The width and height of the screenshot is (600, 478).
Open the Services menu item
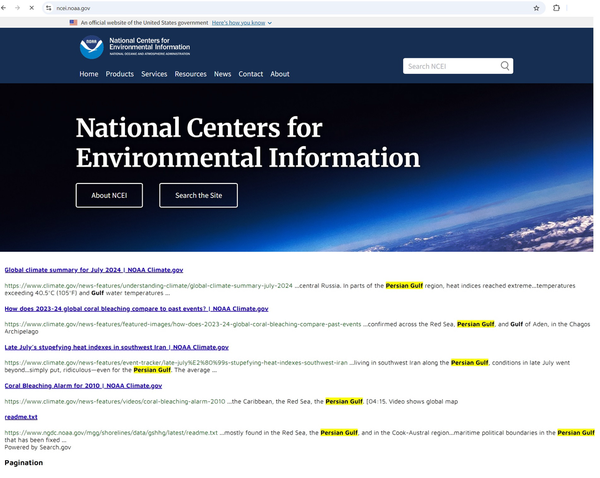[x=154, y=74]
